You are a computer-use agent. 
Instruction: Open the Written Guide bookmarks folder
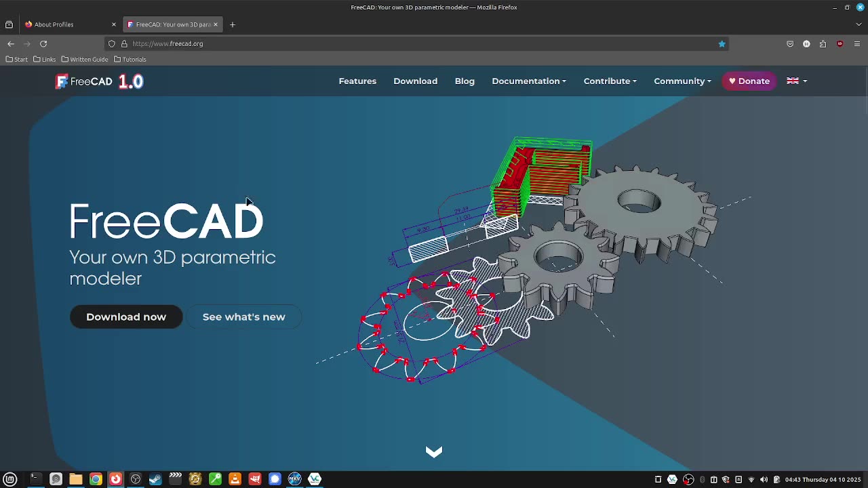[85, 59]
